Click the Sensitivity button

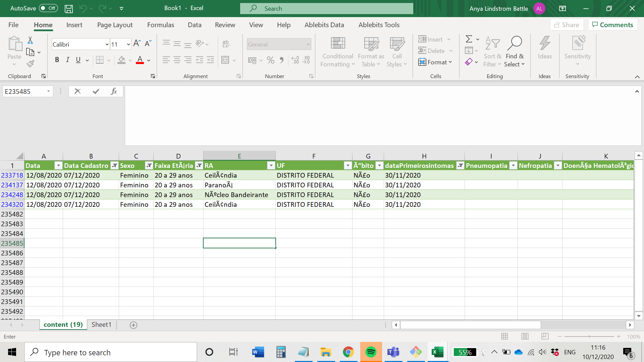pos(577,51)
